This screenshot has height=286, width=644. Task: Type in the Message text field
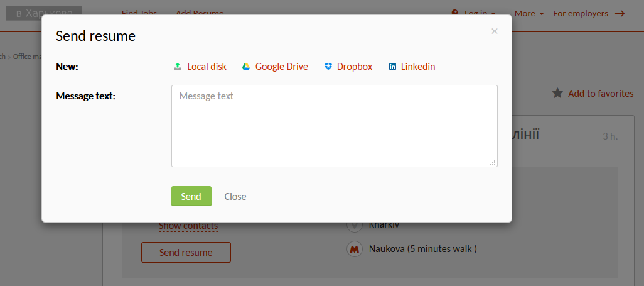[x=334, y=126]
